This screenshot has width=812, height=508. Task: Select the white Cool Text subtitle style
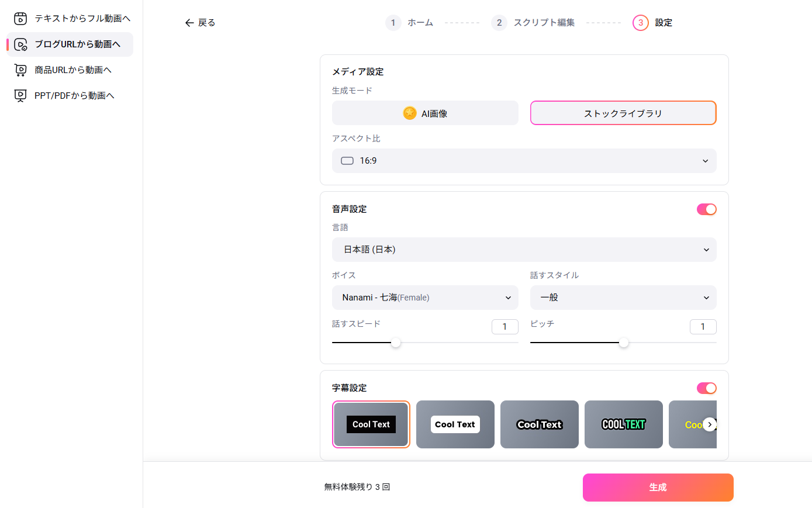(455, 424)
